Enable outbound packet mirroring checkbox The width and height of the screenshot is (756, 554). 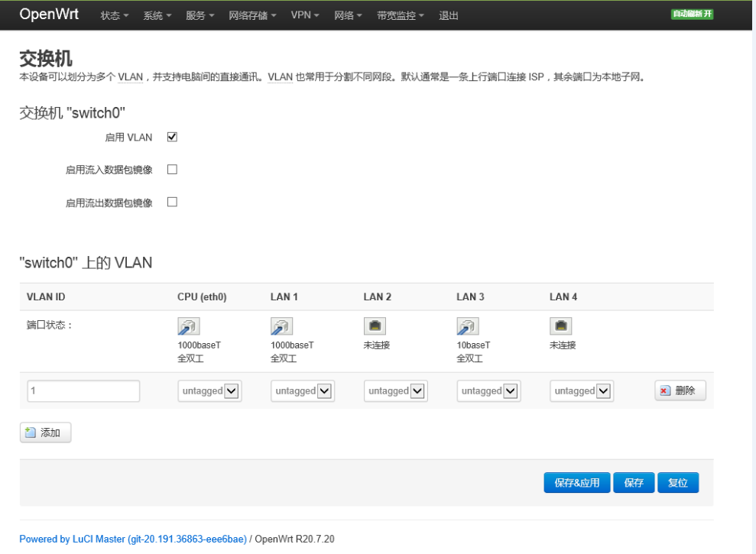coord(171,202)
